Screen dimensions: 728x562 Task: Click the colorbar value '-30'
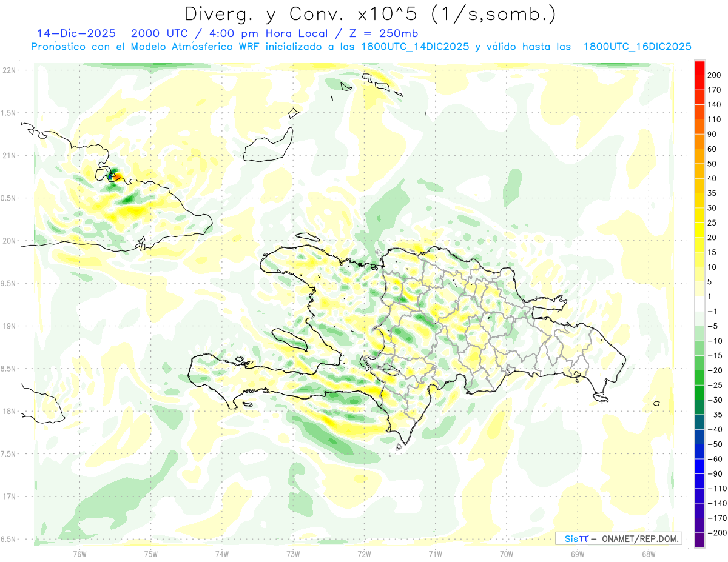point(715,400)
